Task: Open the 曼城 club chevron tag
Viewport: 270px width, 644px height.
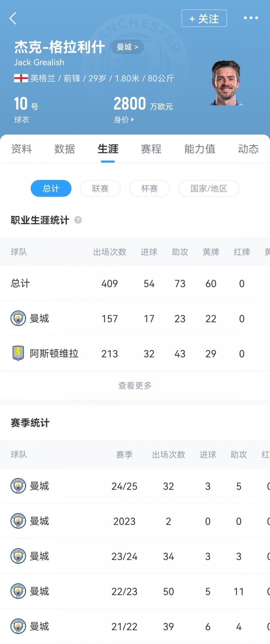Action: [x=127, y=47]
